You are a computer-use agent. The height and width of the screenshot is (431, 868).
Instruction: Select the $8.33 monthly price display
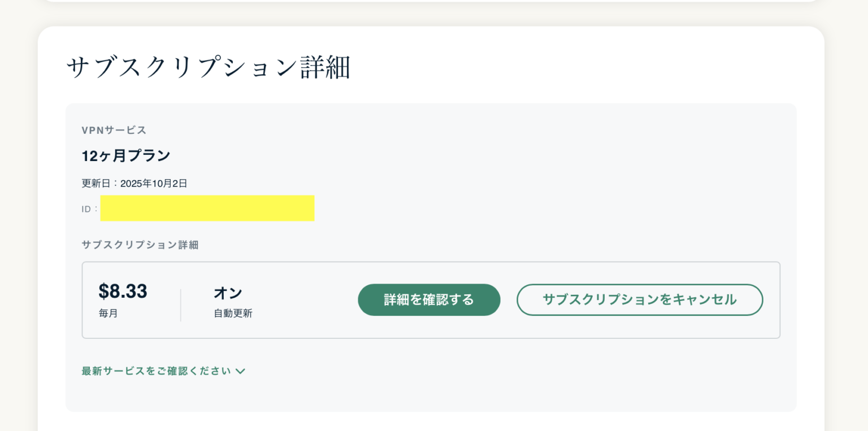pyautogui.click(x=123, y=291)
